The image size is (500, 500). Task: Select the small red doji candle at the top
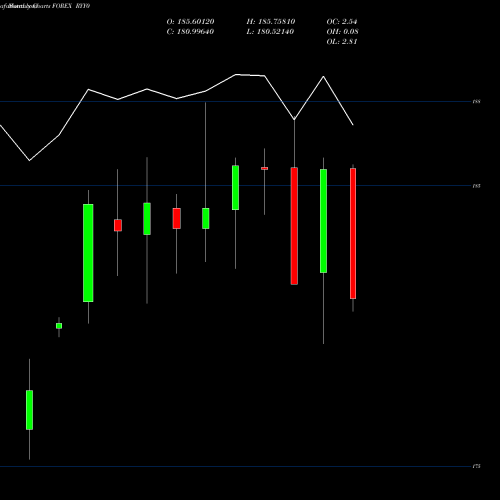tap(265, 168)
